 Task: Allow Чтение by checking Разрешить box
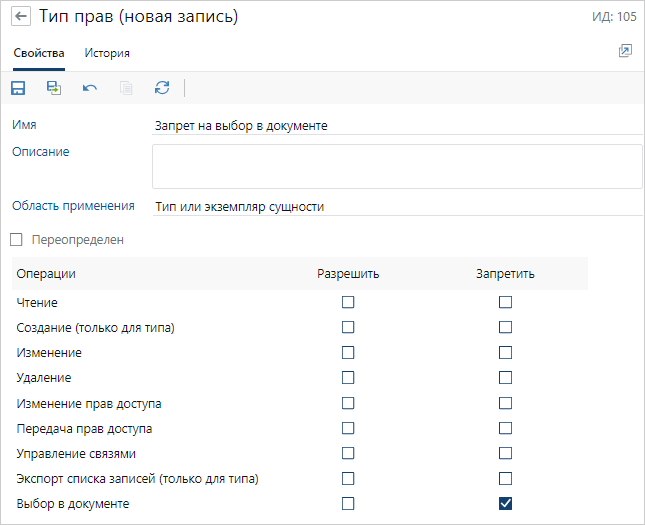(348, 302)
